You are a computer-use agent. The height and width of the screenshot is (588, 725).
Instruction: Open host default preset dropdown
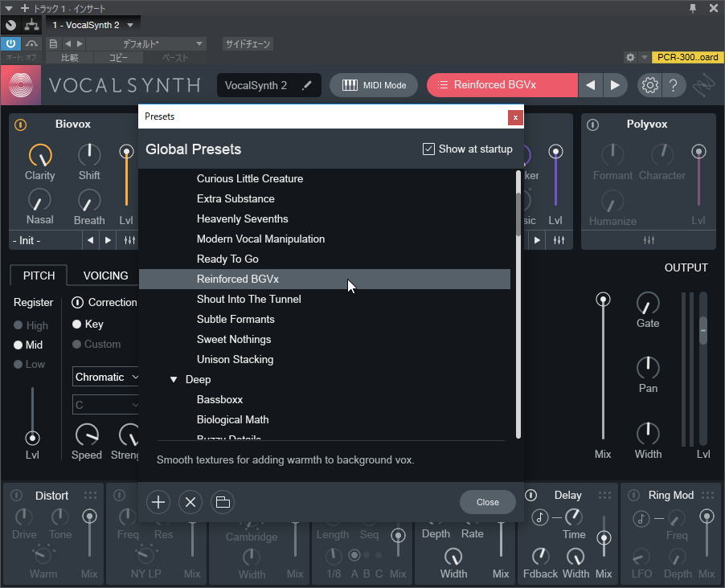coord(146,44)
